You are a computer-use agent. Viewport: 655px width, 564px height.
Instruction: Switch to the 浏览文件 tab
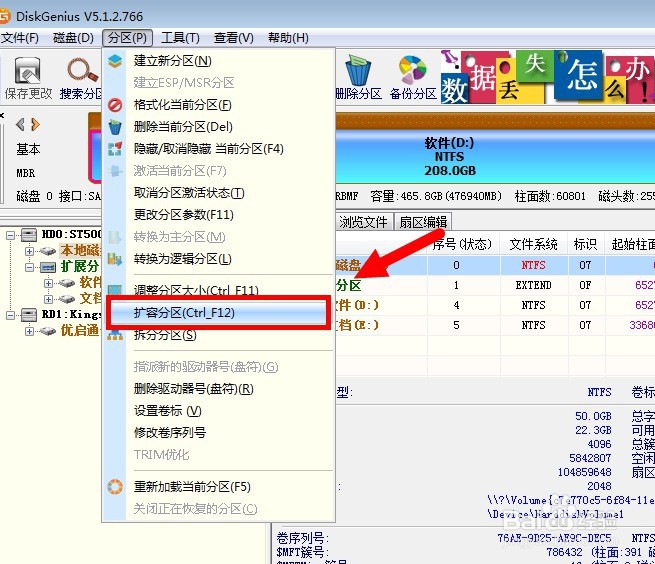pos(363,222)
